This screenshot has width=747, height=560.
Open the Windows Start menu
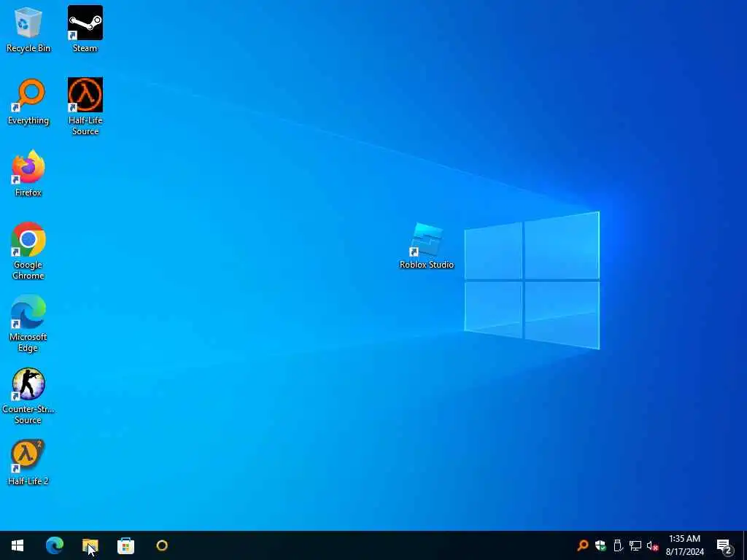[18, 545]
